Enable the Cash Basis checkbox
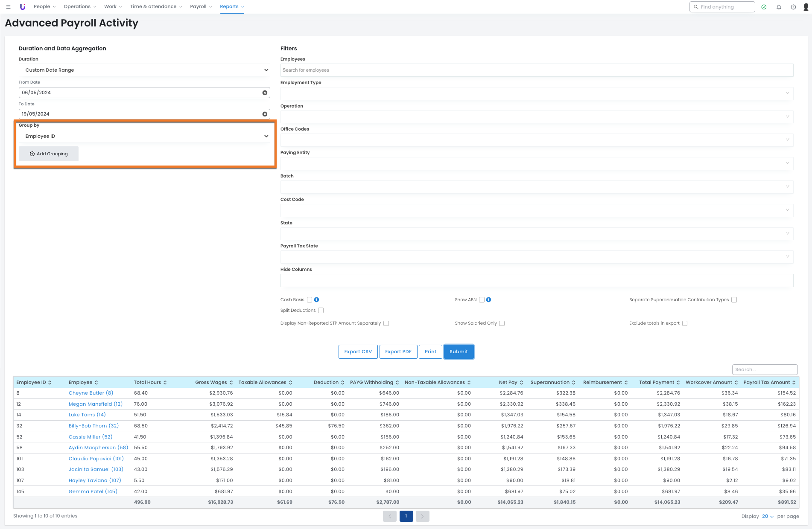812x529 pixels. [x=310, y=300]
